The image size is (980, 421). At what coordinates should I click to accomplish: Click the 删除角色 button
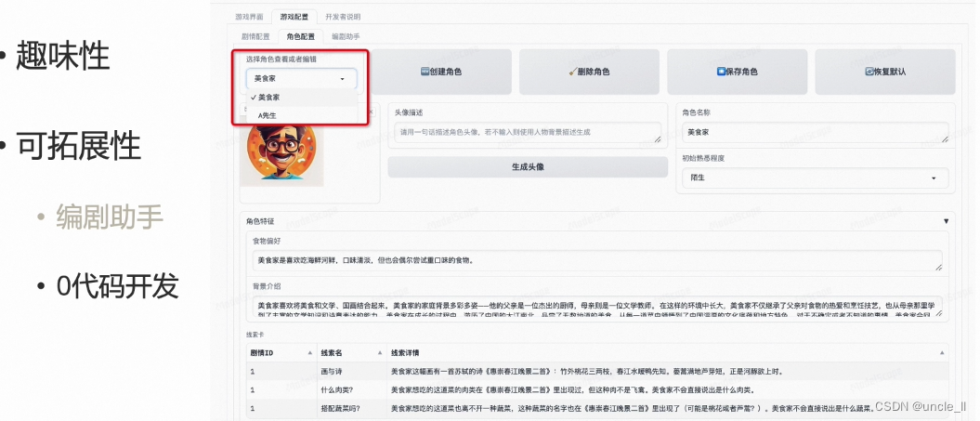(x=589, y=72)
